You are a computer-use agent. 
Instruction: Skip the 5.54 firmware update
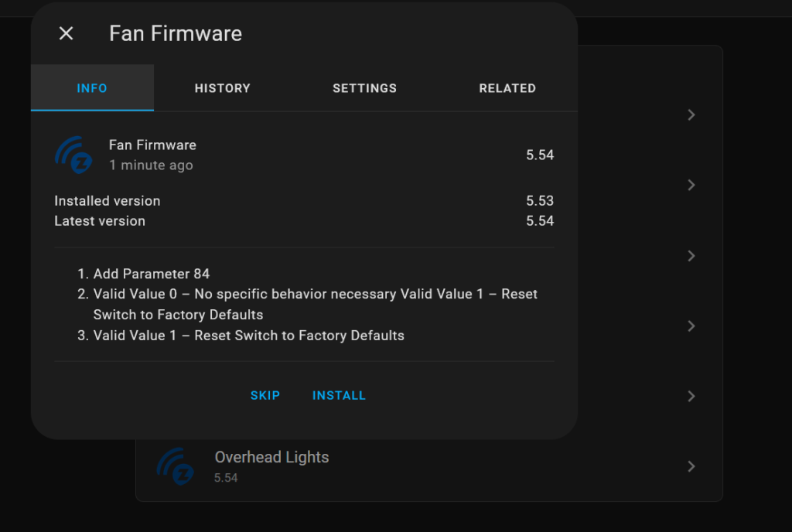click(x=265, y=395)
